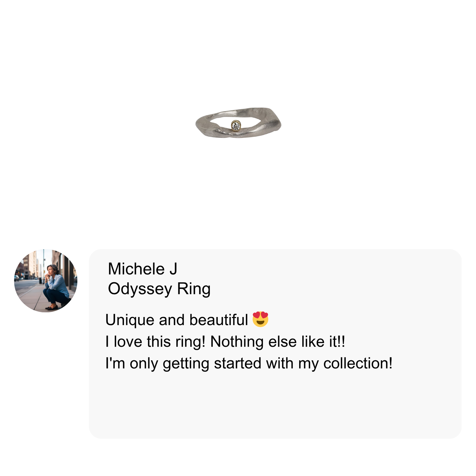Click the word "beautiful" in the review title
The width and height of the screenshot is (476, 476).
(218, 320)
